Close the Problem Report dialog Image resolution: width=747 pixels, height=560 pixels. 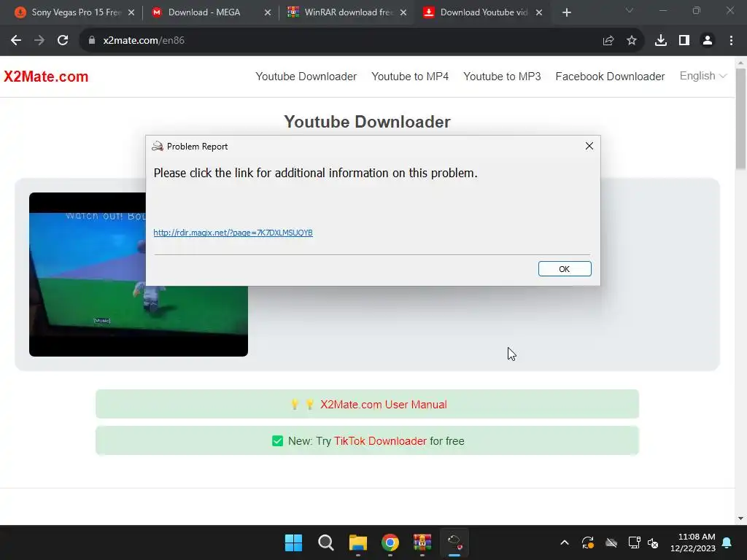tap(589, 146)
